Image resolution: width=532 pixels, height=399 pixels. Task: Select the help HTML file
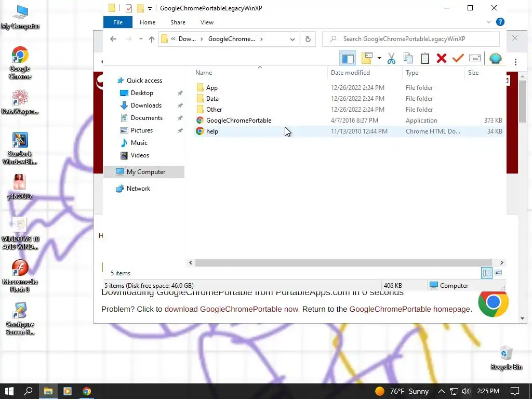click(x=349, y=131)
